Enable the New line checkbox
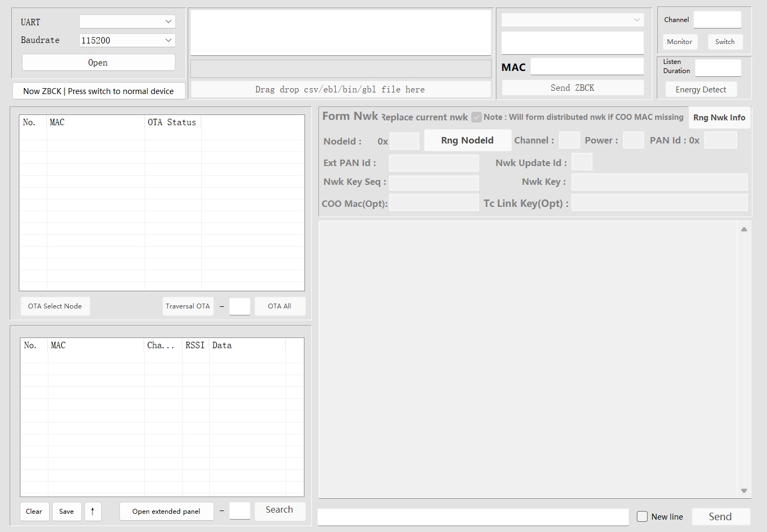The image size is (767, 532). point(642,516)
